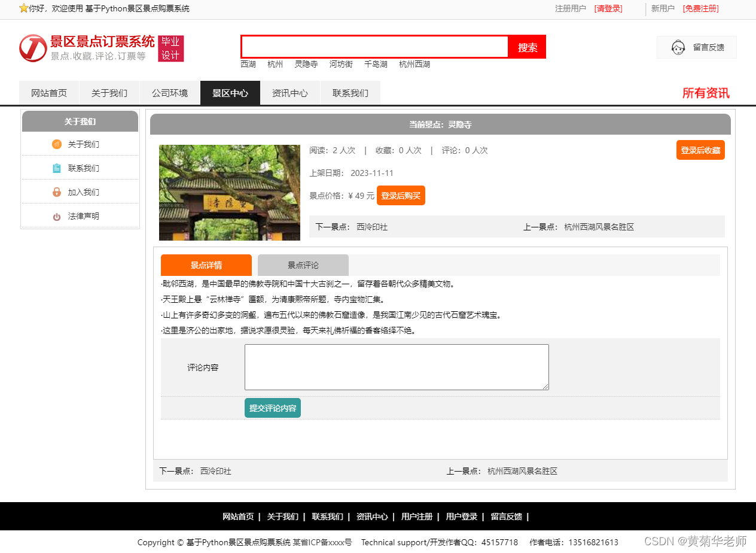Submit comment via 提交评论内容 button
756x553 pixels.
(x=272, y=408)
